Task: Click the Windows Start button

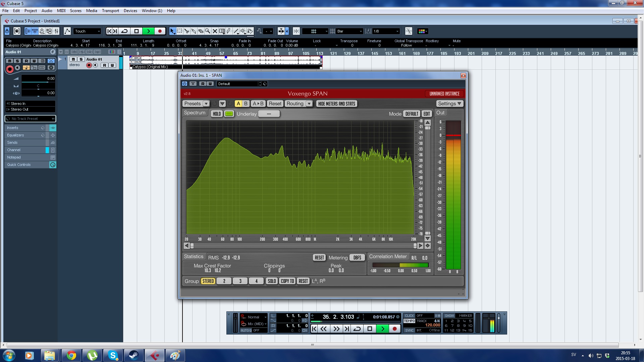Action: 8,355
